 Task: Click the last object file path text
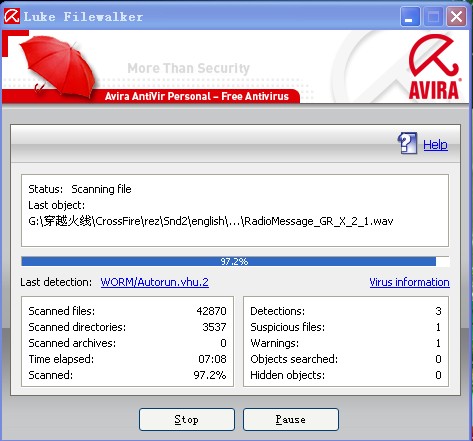pos(211,221)
